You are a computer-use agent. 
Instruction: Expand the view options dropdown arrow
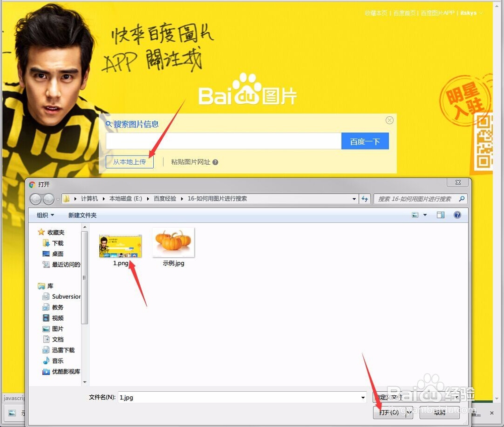pos(425,215)
